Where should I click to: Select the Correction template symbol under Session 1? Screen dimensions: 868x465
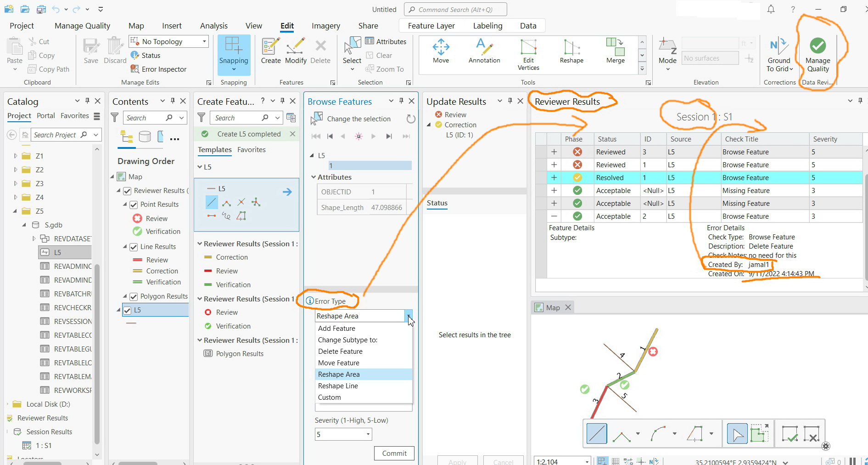(x=208, y=257)
